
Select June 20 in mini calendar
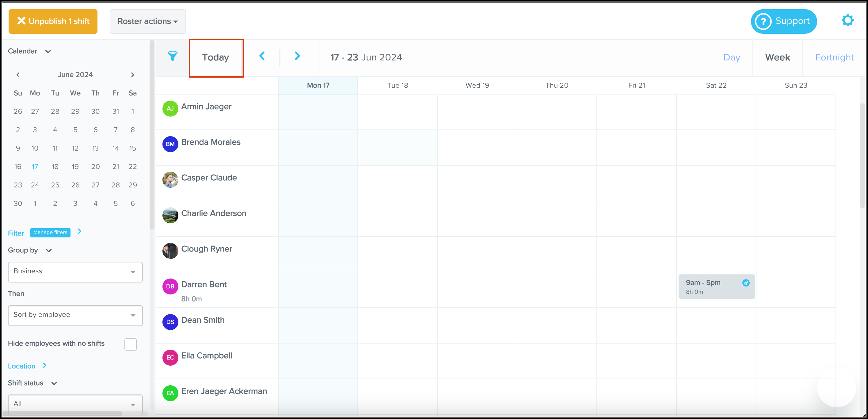pyautogui.click(x=95, y=167)
